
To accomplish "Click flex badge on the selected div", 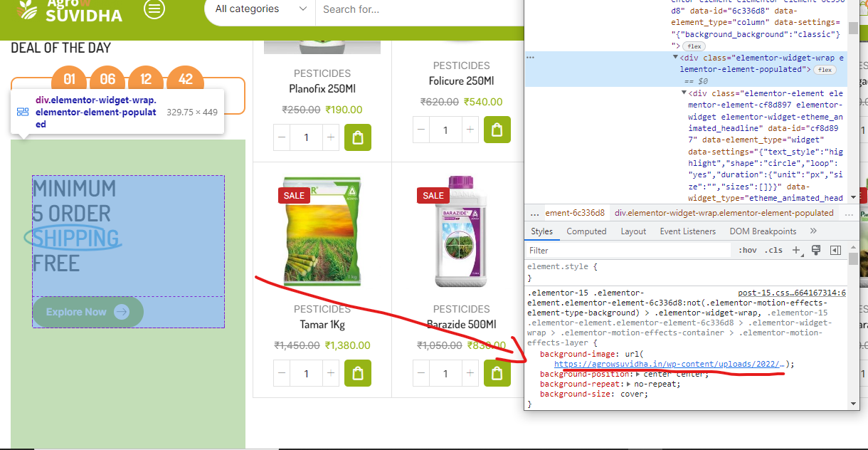I will (825, 70).
